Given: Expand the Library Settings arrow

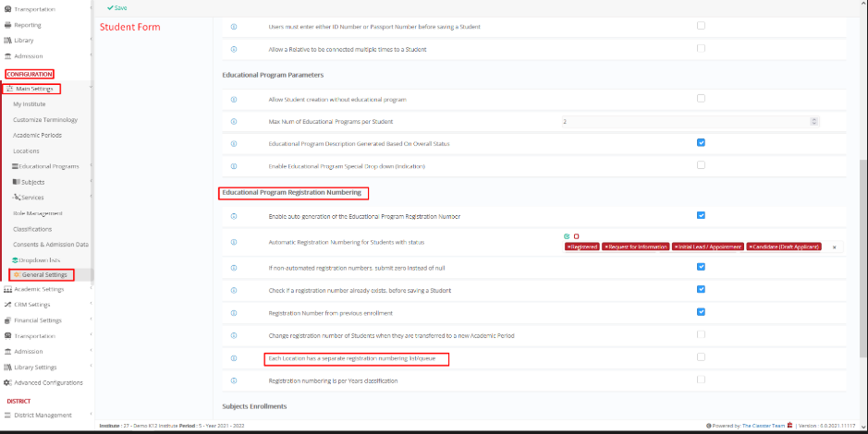Looking at the screenshot, I should [x=91, y=366].
